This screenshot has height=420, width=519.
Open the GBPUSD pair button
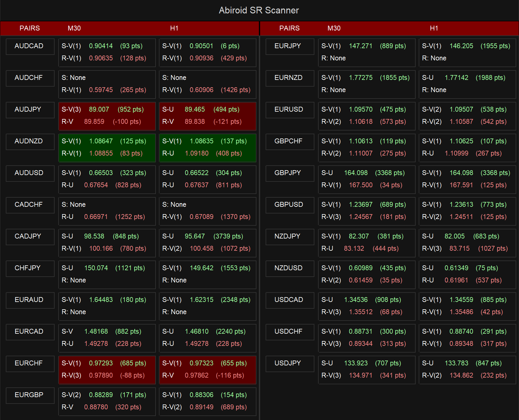pyautogui.click(x=290, y=205)
